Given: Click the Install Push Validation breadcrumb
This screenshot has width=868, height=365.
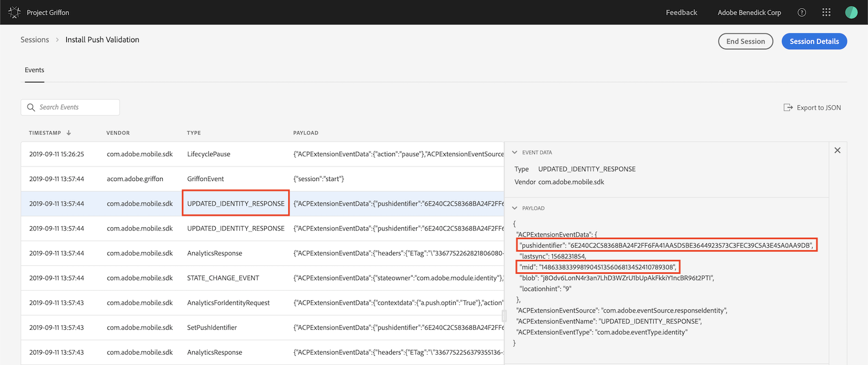Looking at the screenshot, I should [x=102, y=40].
